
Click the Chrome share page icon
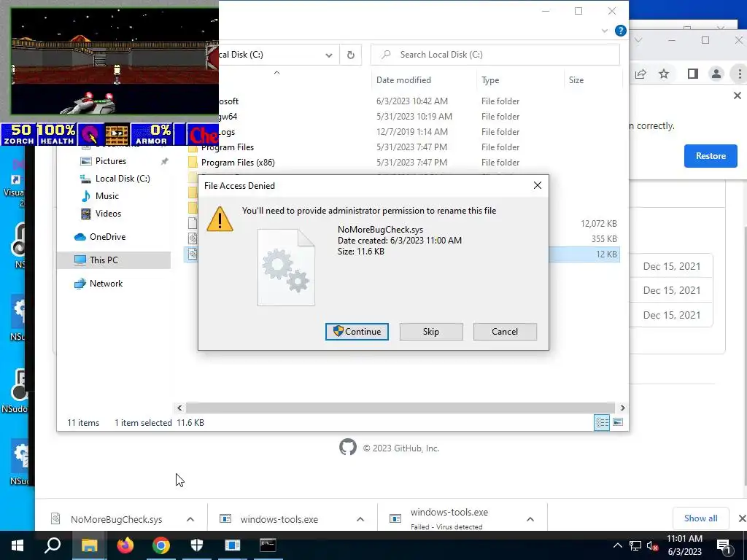coord(640,74)
